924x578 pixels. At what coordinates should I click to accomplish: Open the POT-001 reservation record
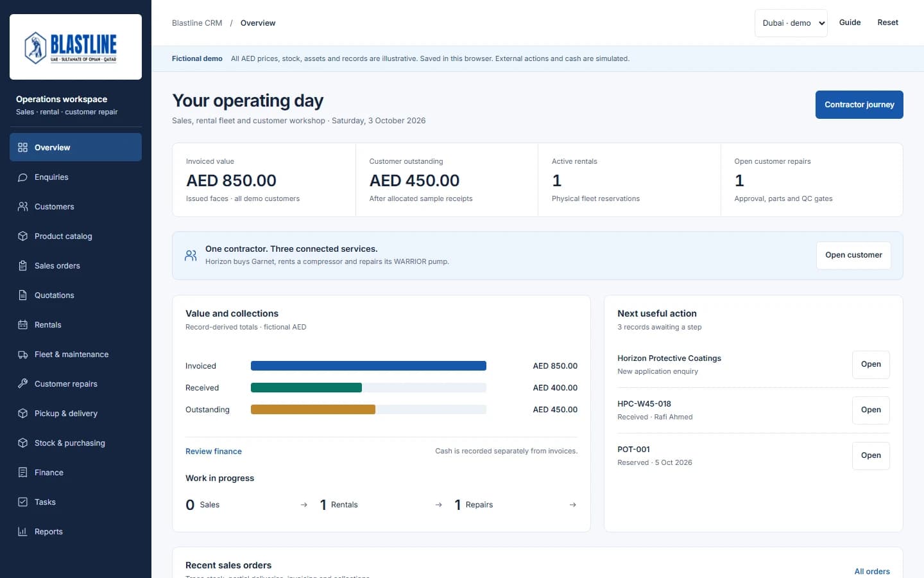[x=871, y=455]
